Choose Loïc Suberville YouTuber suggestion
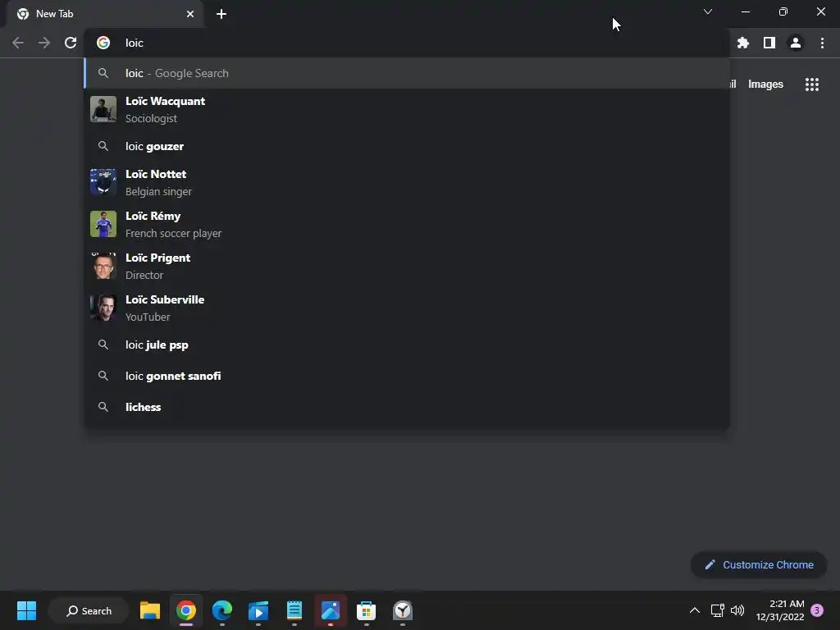Image resolution: width=840 pixels, height=630 pixels. (407, 308)
